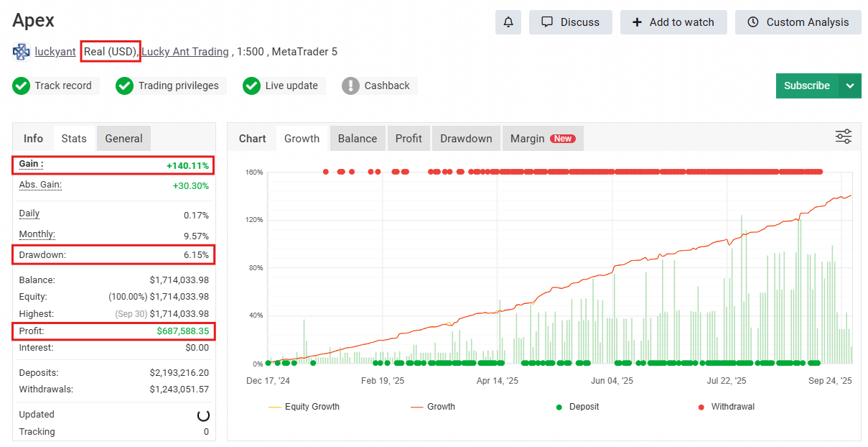Add Apex system to watch list
This screenshot has width=868, height=447.
(x=673, y=22)
